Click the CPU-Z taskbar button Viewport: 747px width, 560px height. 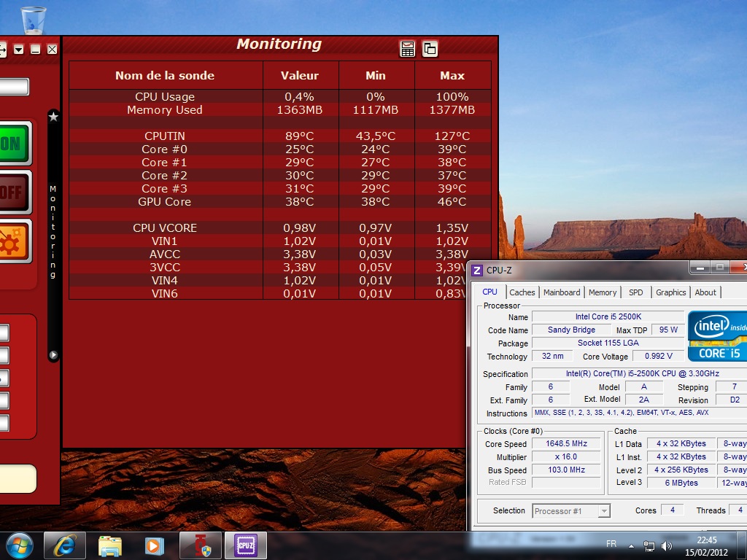pyautogui.click(x=245, y=545)
